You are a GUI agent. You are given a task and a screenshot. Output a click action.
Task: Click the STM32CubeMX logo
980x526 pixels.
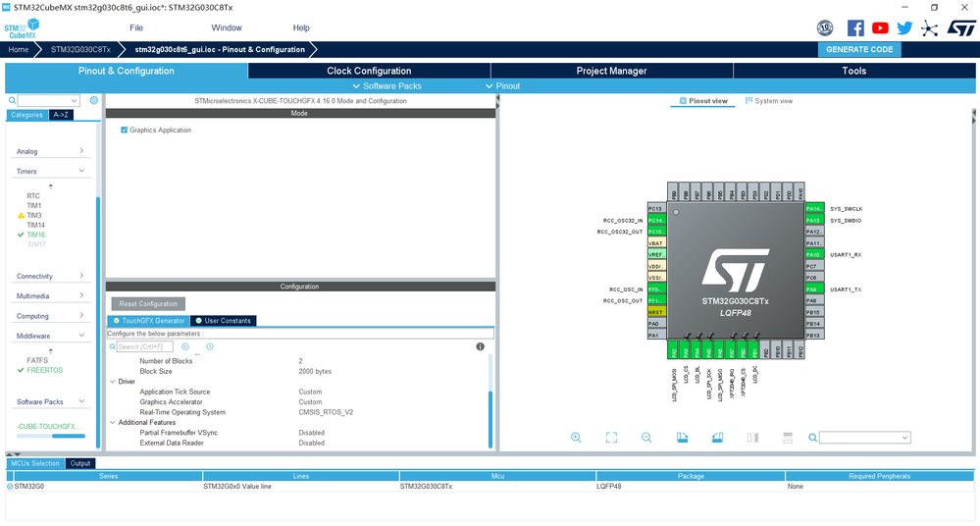click(x=22, y=28)
